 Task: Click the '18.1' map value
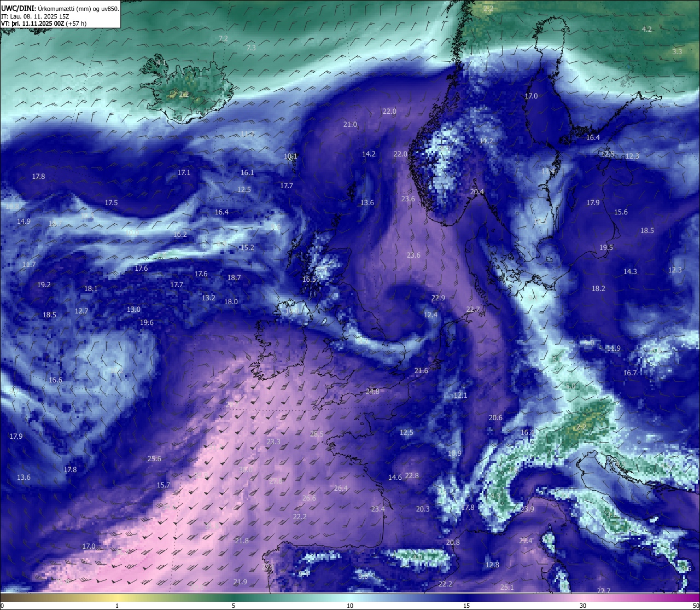(91, 288)
